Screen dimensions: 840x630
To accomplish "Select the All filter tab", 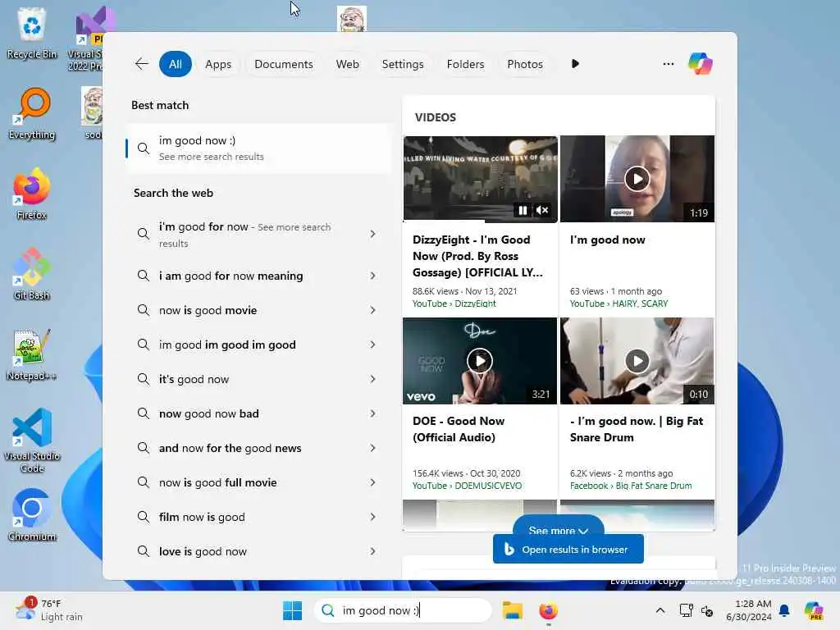I will tap(176, 64).
